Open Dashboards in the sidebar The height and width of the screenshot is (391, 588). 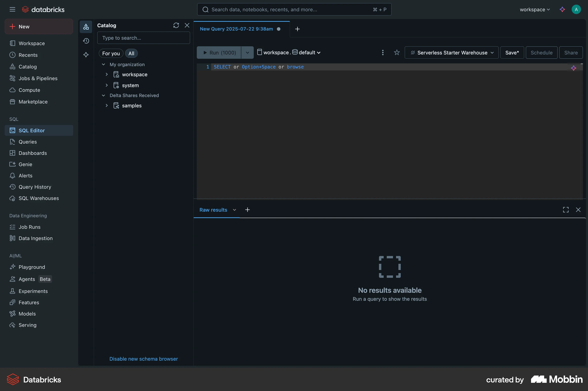coord(39,153)
